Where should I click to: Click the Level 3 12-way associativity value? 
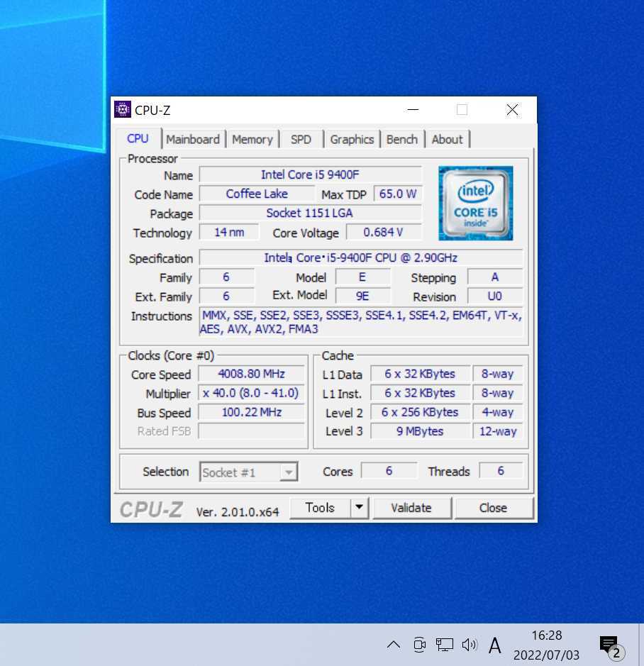[x=498, y=431]
